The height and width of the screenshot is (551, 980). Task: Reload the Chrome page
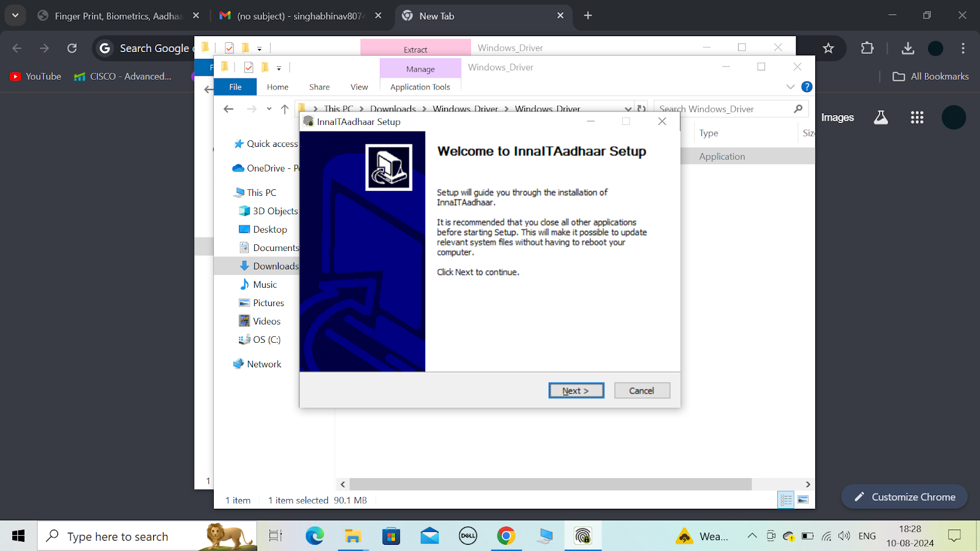click(x=72, y=48)
